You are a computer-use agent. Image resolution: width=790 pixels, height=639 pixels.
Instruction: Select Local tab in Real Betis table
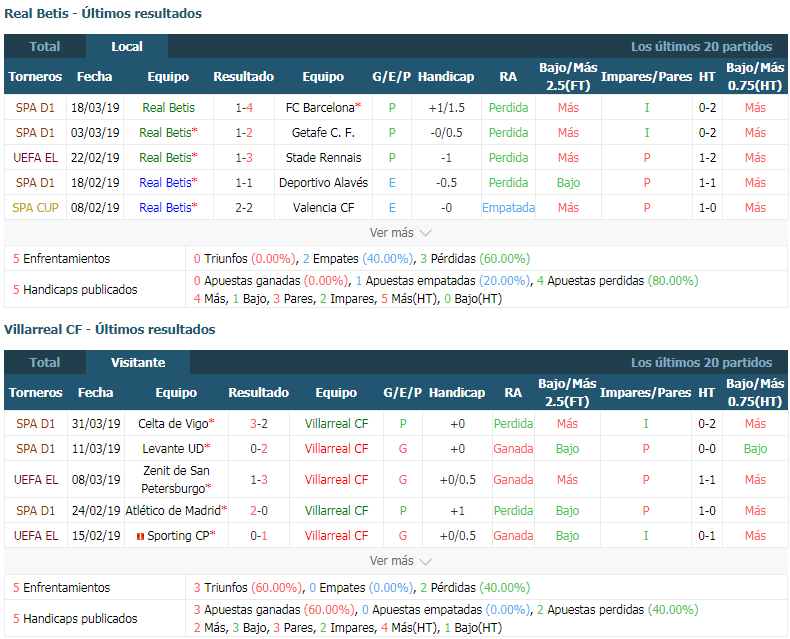127,46
